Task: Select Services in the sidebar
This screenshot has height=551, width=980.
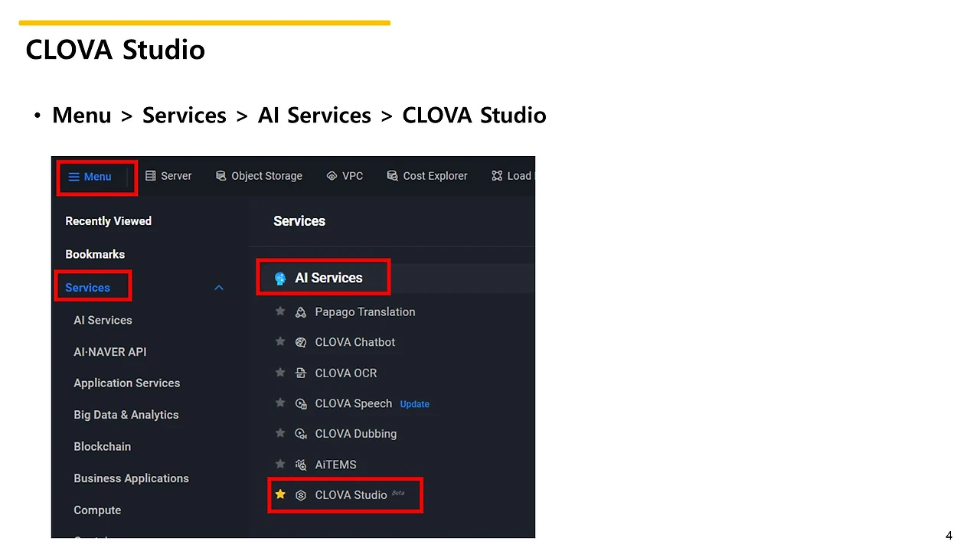Action: click(x=88, y=288)
